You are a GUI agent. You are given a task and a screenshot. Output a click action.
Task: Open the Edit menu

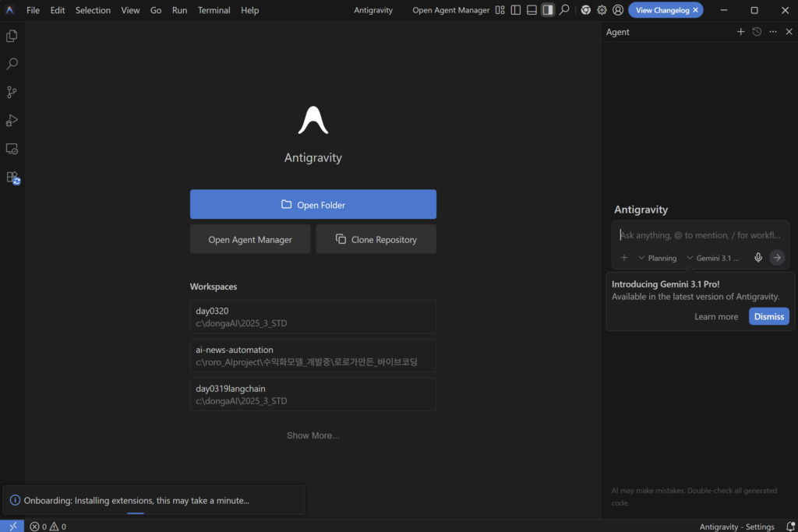(58, 10)
